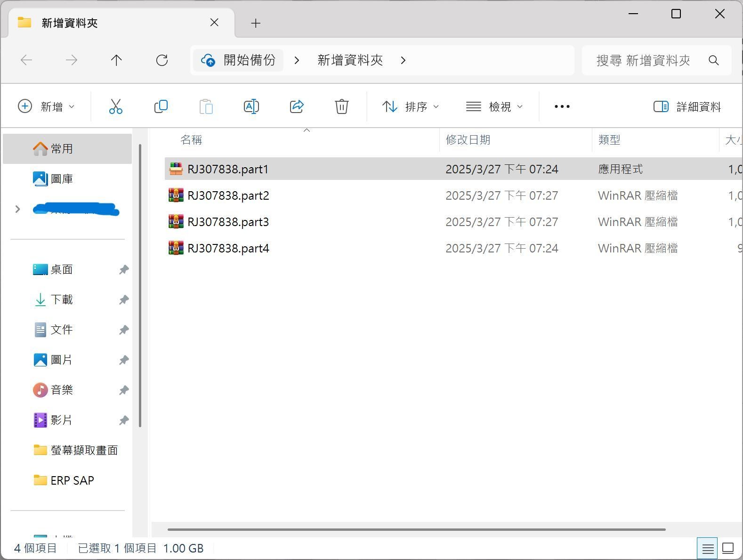
Task: Switch to details list view in status bar
Action: coord(707,548)
